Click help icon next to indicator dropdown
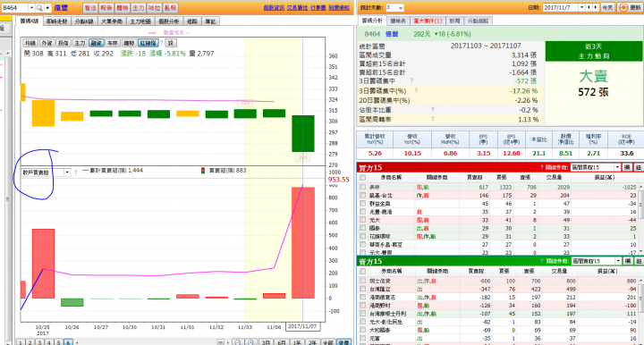The width and height of the screenshot is (644, 345). pyautogui.click(x=75, y=172)
